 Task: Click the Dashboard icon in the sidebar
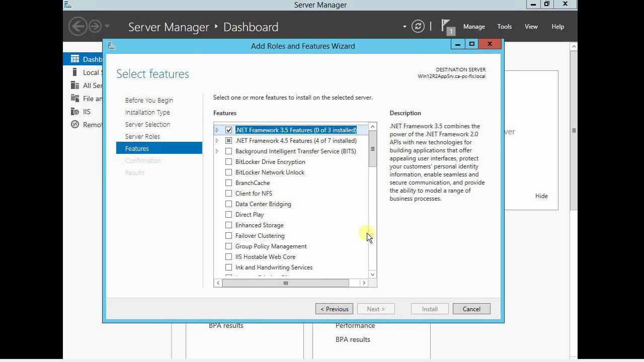[75, 59]
